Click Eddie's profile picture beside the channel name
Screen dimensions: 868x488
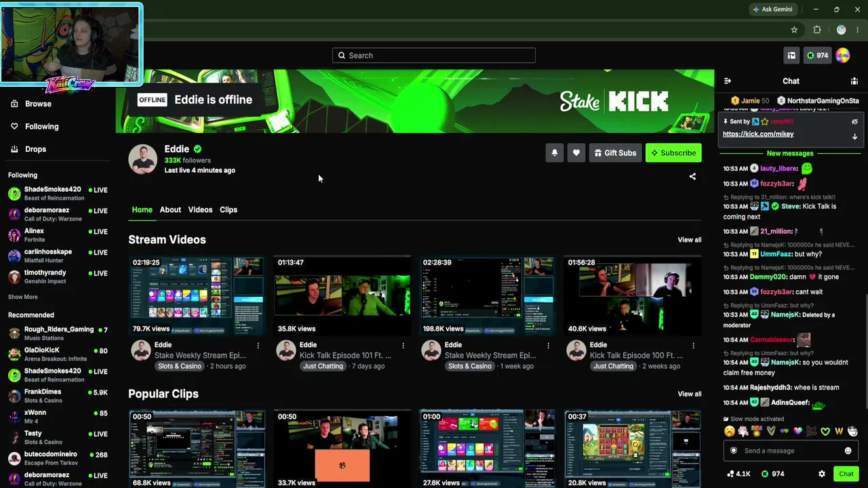[x=143, y=159]
